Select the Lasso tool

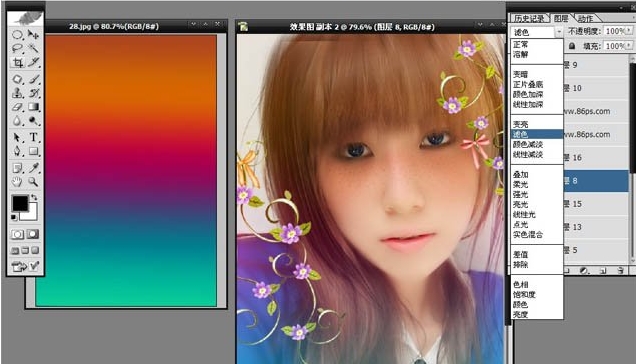coord(17,48)
